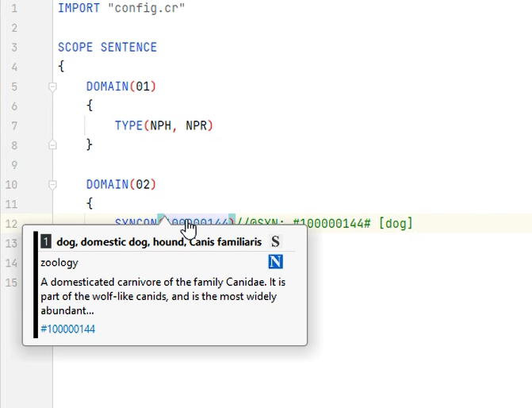Collapse the DOMAIN(02) block fold marker

pyautogui.click(x=52, y=185)
